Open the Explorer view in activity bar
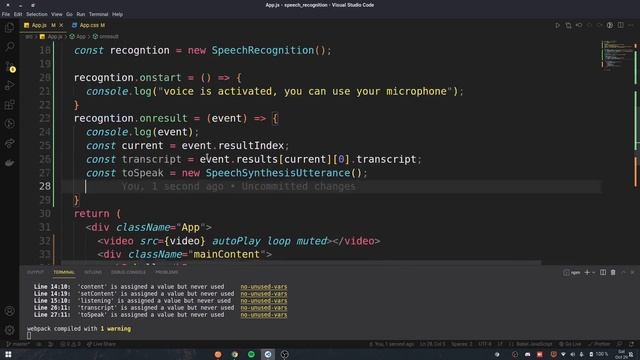Image resolution: width=640 pixels, height=360 pixels. point(9,28)
